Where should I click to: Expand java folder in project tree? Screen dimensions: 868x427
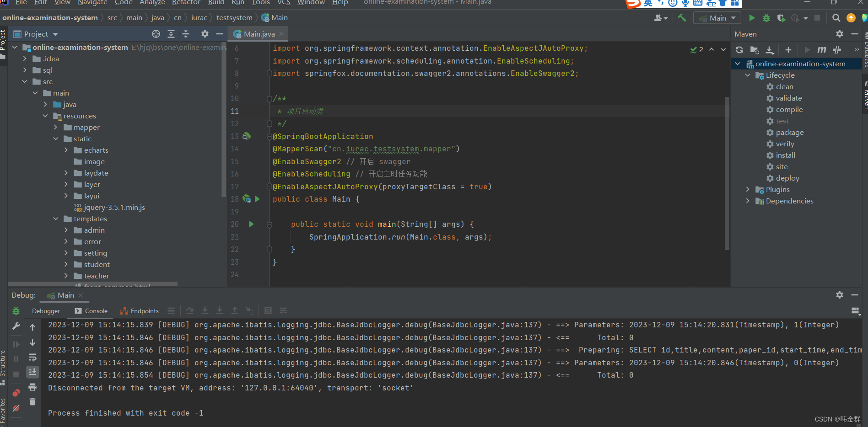45,104
